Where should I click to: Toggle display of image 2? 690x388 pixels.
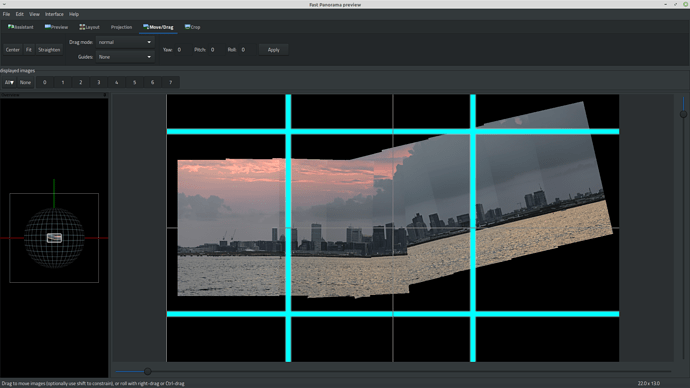pos(81,82)
